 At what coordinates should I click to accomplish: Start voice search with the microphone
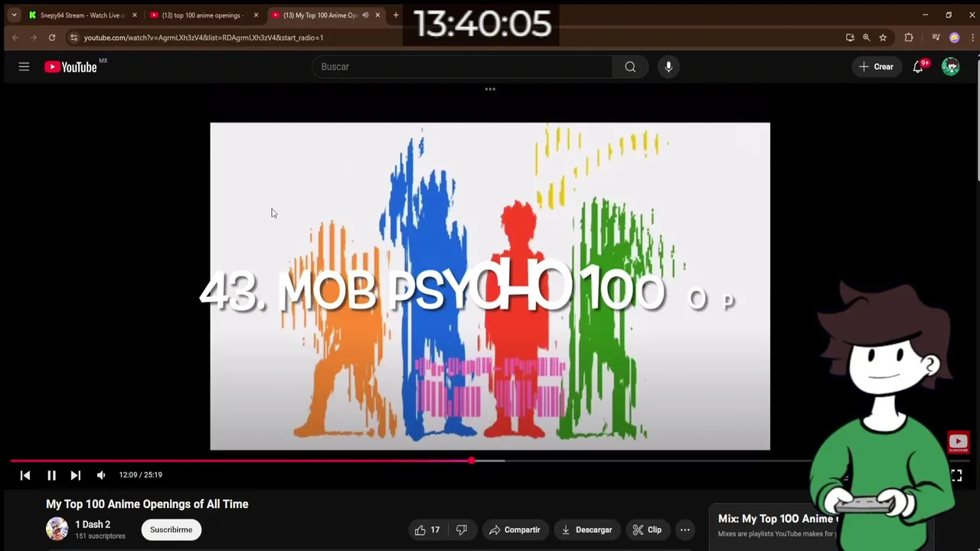point(668,67)
